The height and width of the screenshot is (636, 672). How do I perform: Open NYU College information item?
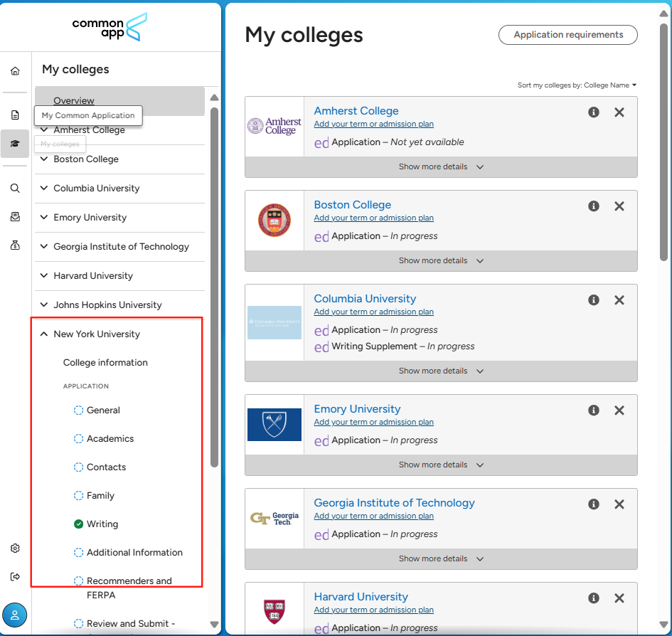point(105,363)
